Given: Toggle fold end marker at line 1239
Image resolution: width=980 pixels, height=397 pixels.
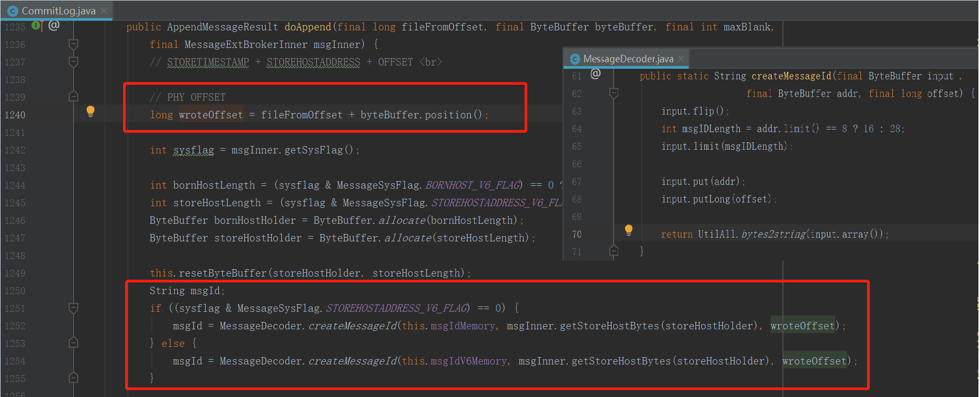Looking at the screenshot, I should tap(73, 96).
